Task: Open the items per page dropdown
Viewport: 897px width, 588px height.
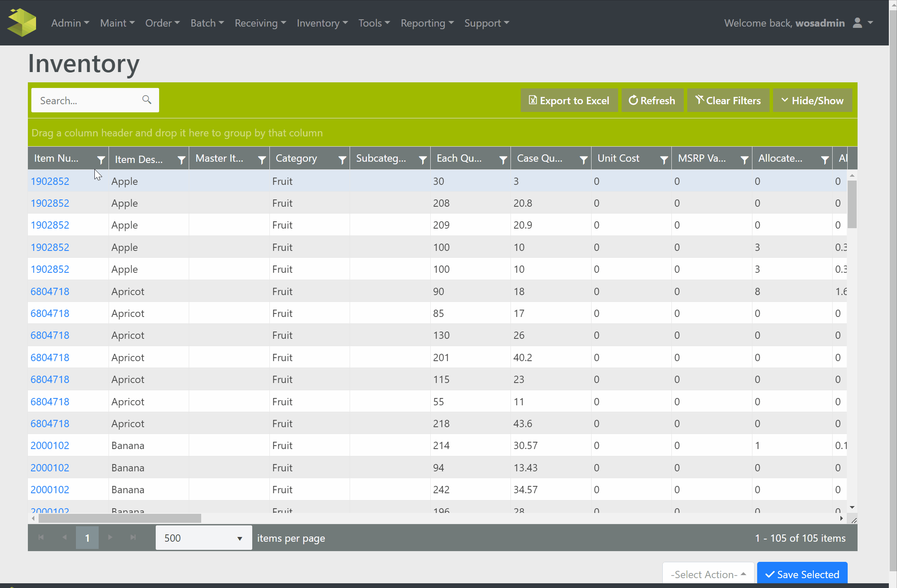Action: point(203,538)
